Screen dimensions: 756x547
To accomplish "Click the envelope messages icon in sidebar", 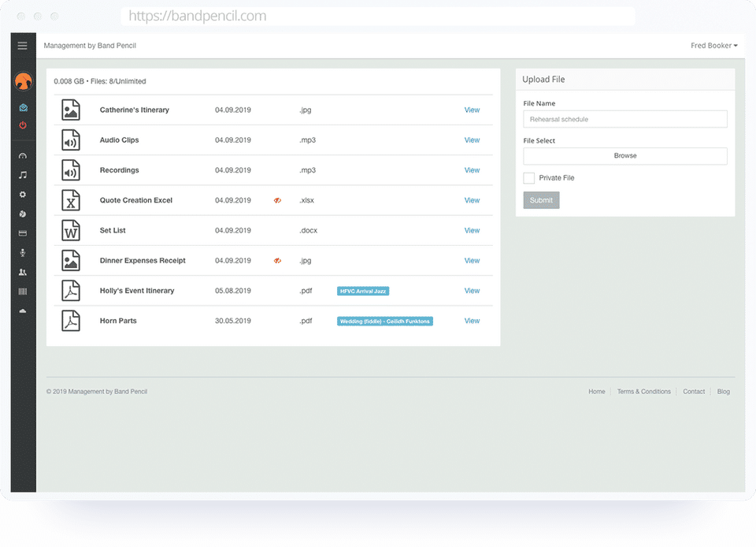I will pos(23,107).
